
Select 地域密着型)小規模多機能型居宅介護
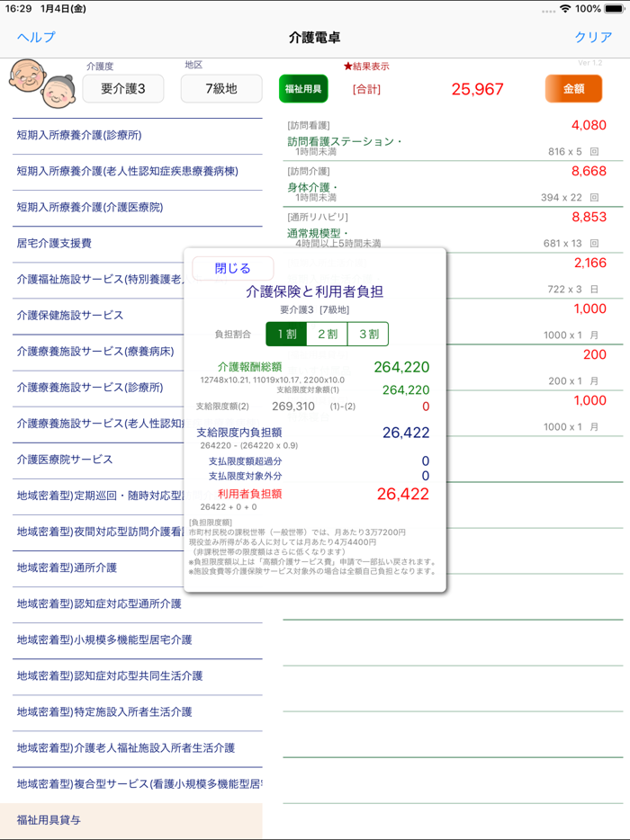[138, 639]
